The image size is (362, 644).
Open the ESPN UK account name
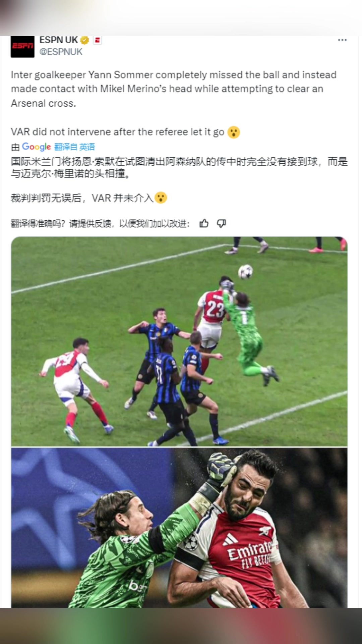click(x=58, y=40)
